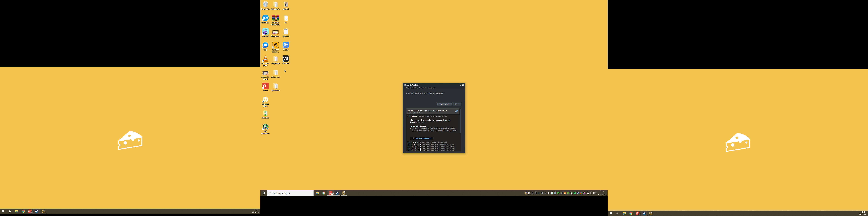Open See all 4 comments link
Screen dimensions: 868x216
423,138
